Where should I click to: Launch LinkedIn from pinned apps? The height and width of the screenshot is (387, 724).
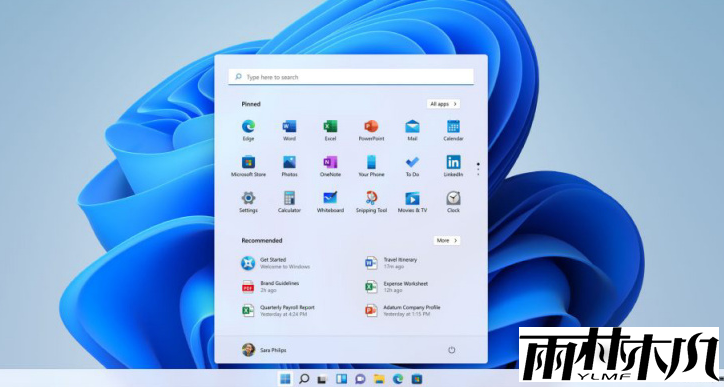coord(453,166)
